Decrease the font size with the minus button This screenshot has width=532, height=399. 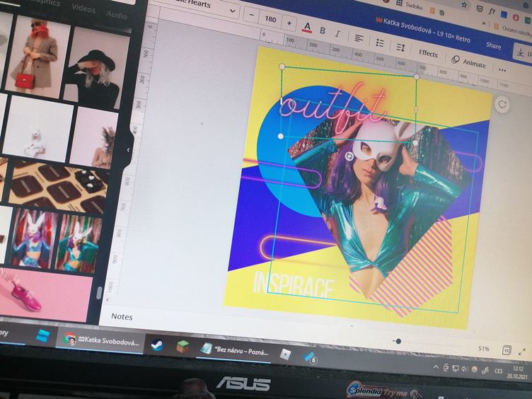[x=252, y=15]
